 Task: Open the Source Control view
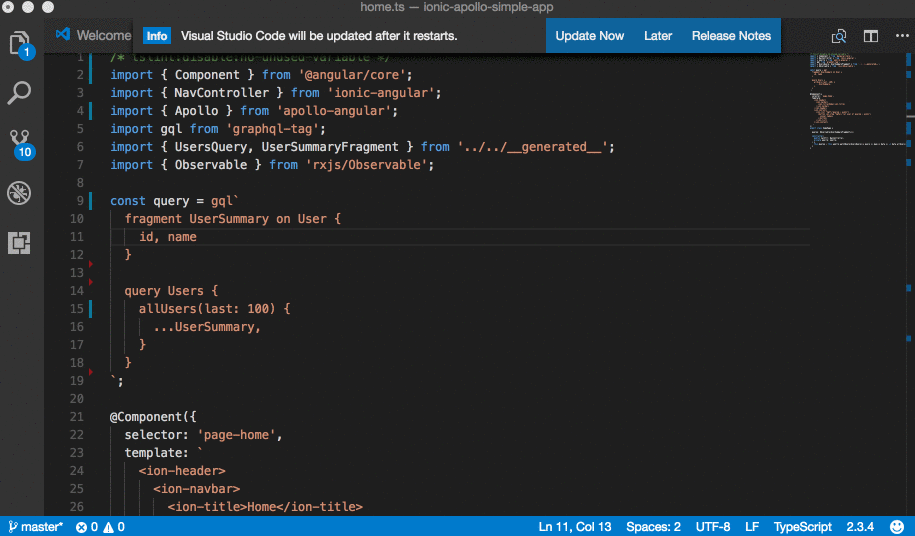pyautogui.click(x=20, y=144)
